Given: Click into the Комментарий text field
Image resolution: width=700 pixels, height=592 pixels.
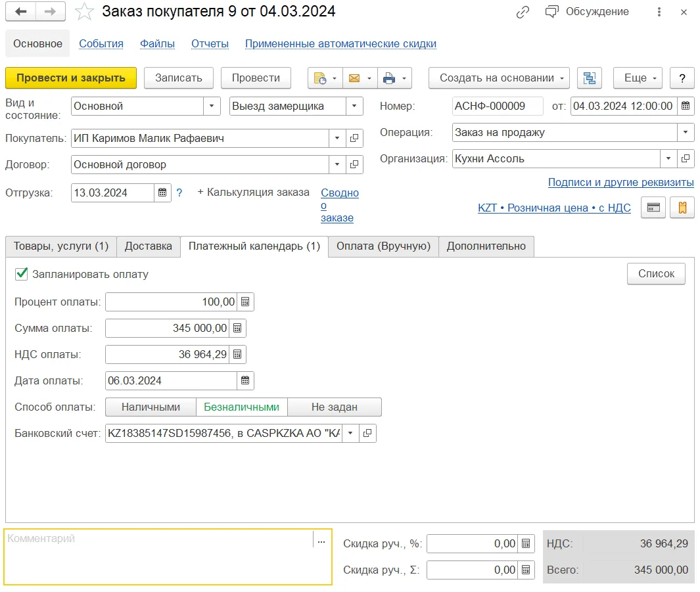Looking at the screenshot, I should (x=159, y=557).
